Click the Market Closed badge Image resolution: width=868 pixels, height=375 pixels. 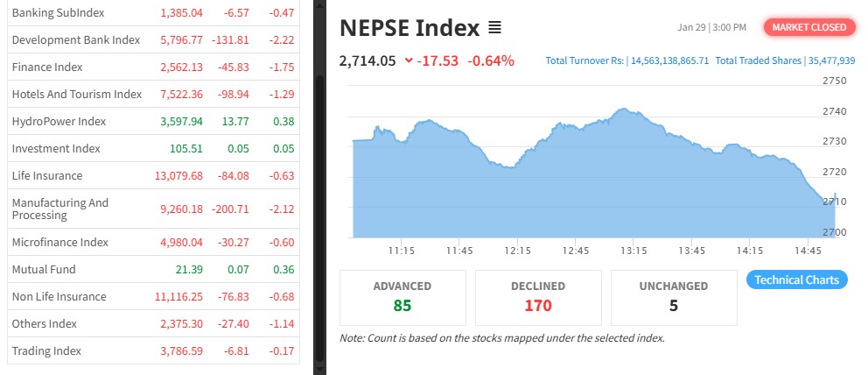click(x=808, y=27)
